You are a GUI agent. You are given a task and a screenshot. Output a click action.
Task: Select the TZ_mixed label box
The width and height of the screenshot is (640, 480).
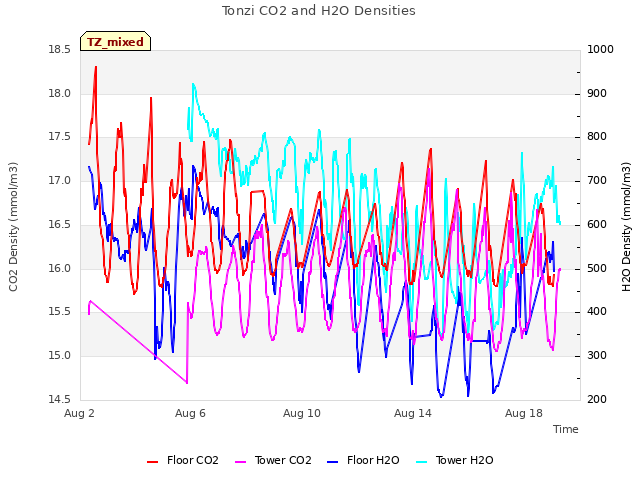(116, 41)
